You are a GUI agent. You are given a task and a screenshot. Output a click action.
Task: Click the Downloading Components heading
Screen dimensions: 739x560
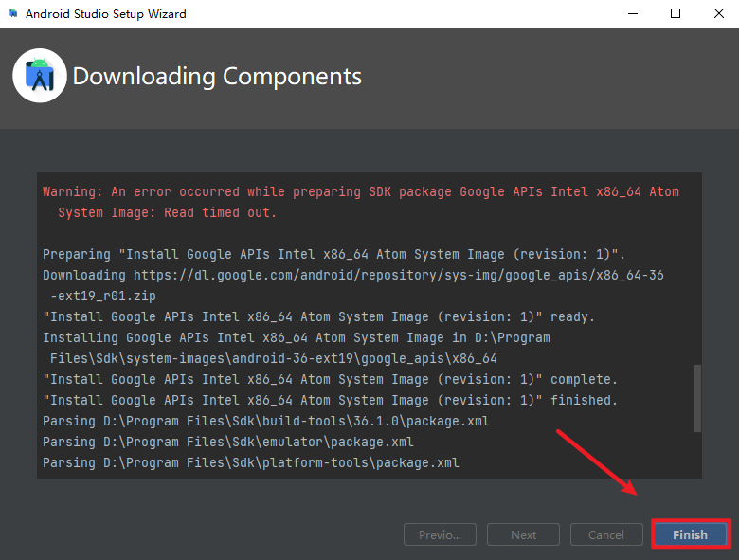pyautogui.click(x=217, y=77)
